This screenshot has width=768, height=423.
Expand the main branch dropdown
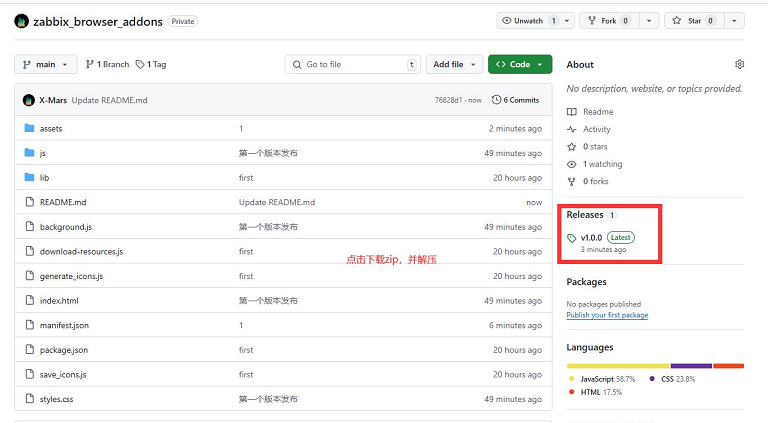45,64
